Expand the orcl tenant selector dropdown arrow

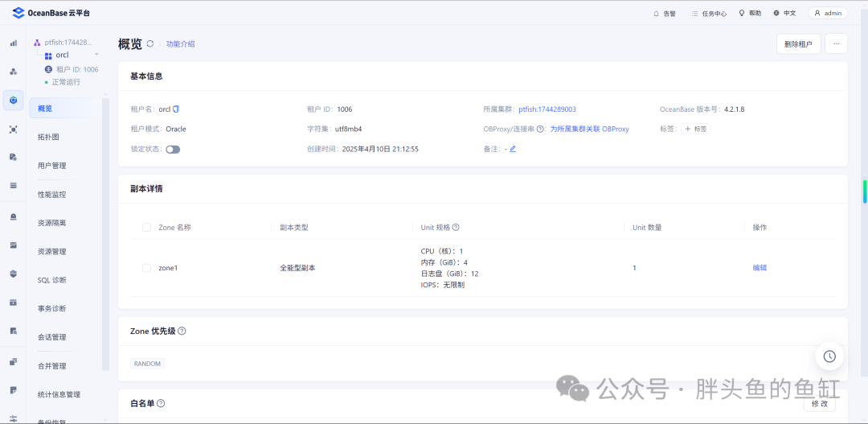tap(96, 55)
